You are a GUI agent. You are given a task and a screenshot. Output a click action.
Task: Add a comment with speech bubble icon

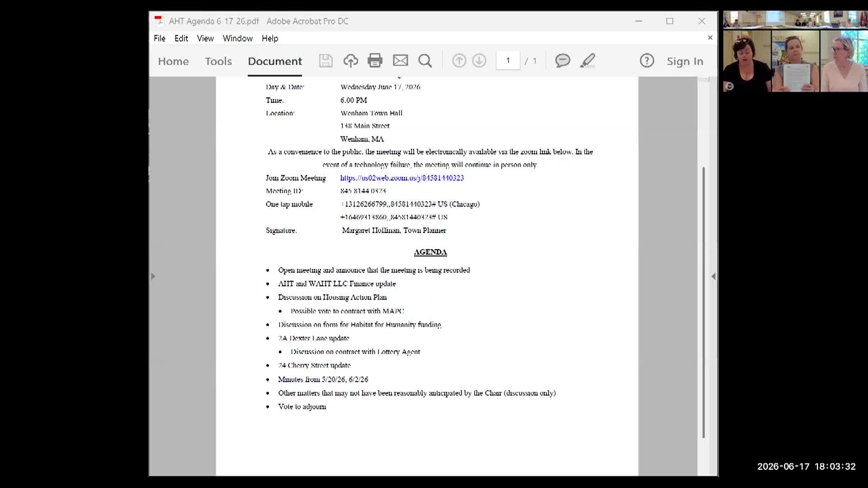(x=562, y=61)
